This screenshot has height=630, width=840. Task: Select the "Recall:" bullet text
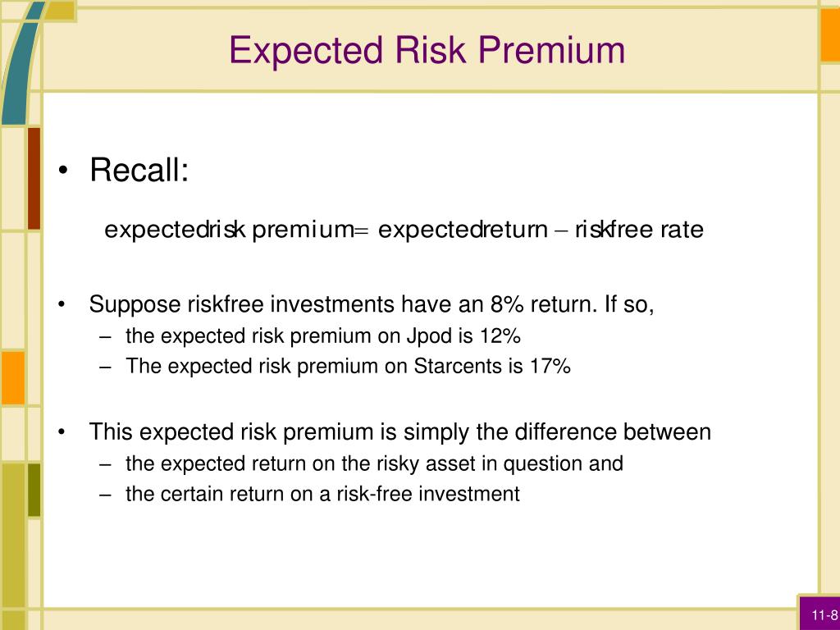tap(139, 170)
